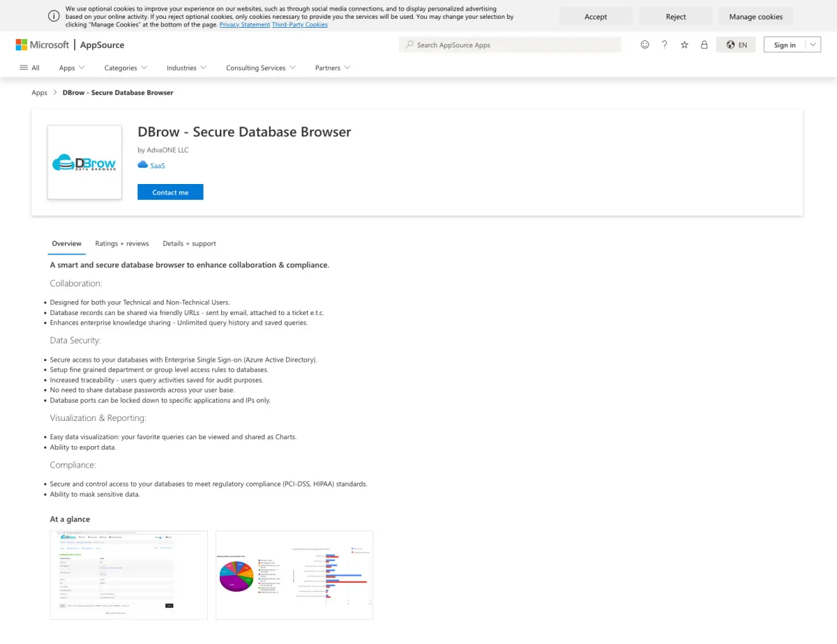Screen dimensions: 837x644
Task: Expand the Sign in dropdown arrow
Action: tap(813, 45)
